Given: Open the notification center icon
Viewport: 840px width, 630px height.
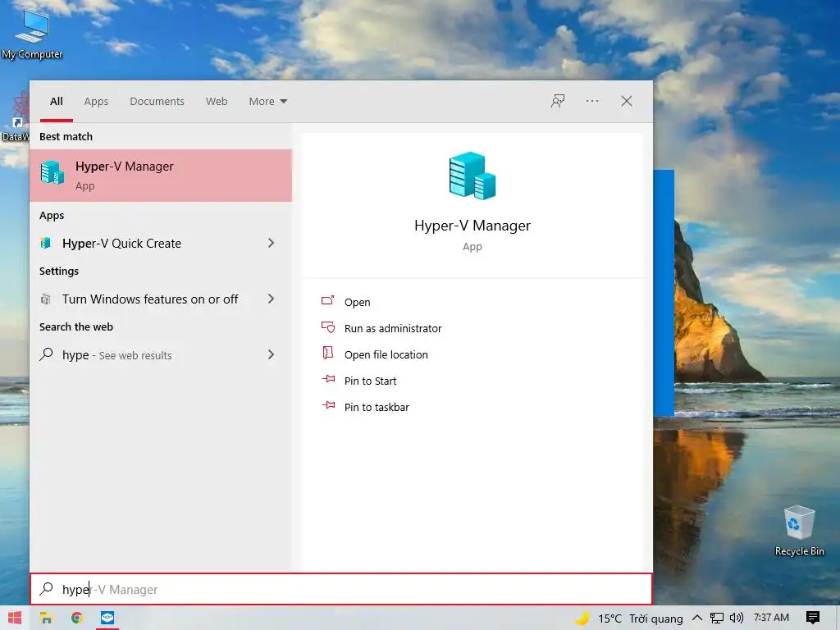Looking at the screenshot, I should pos(813,619).
